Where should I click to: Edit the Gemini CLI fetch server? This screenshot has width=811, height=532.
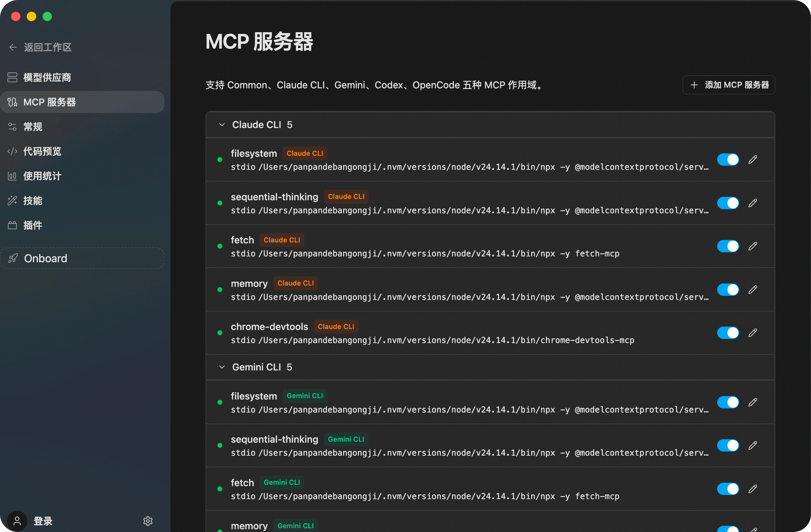point(752,489)
